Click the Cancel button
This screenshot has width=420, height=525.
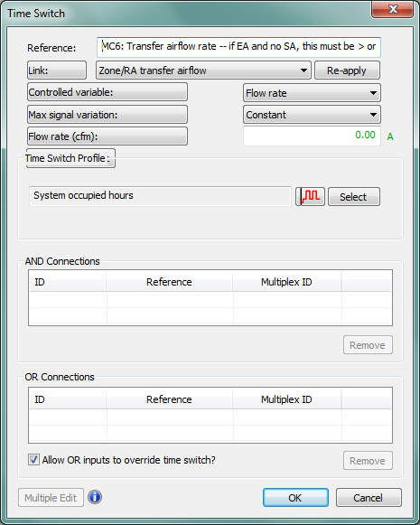tap(369, 498)
